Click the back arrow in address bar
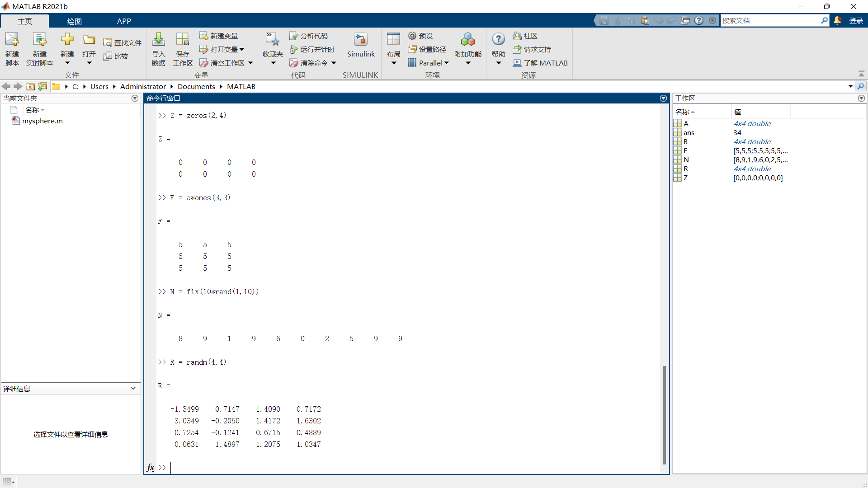 pyautogui.click(x=6, y=86)
